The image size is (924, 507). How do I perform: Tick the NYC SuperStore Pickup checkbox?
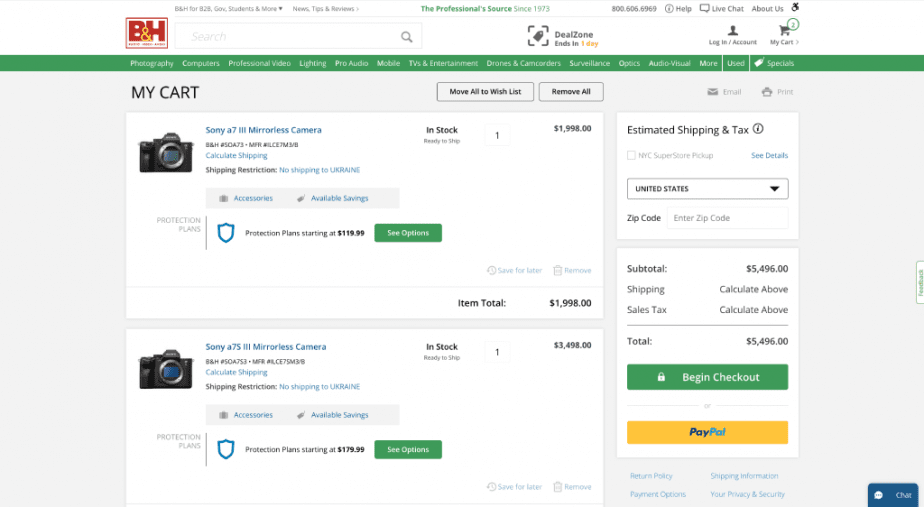click(631, 156)
